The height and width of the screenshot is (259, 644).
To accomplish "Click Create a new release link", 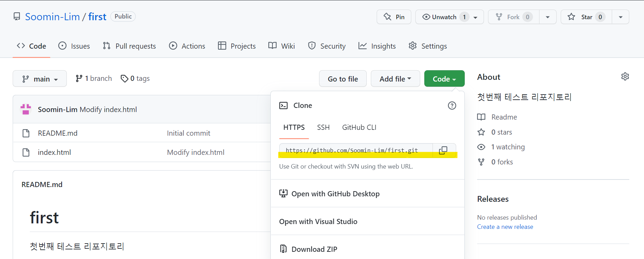I will click(505, 227).
